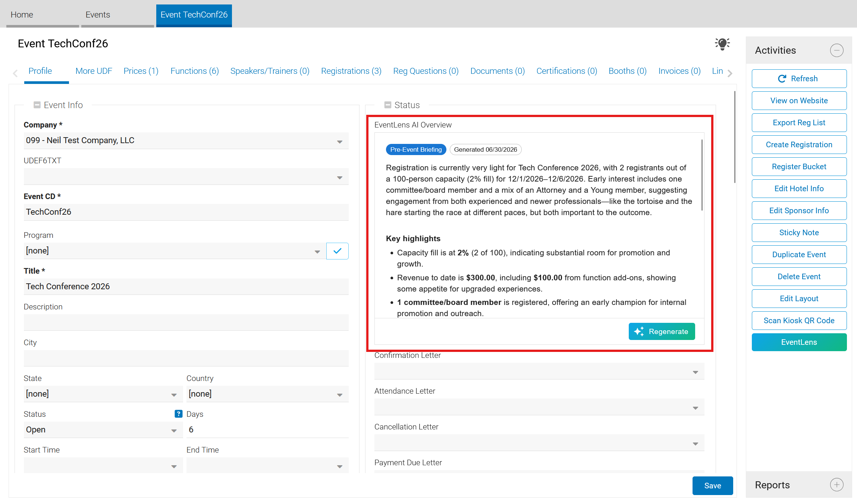This screenshot has width=857, height=504.
Task: Click the EventLens button
Action: pos(799,342)
